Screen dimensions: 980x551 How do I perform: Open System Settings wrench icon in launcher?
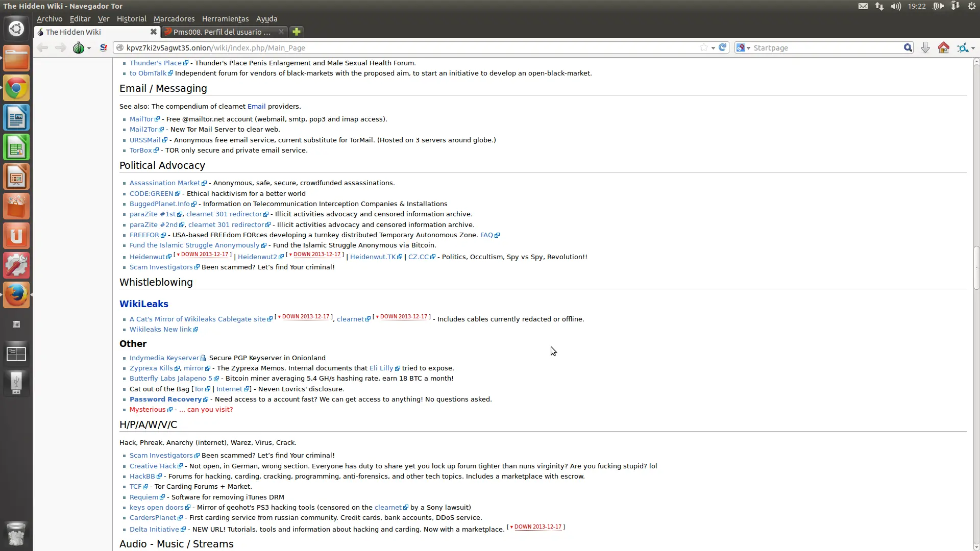[16, 265]
